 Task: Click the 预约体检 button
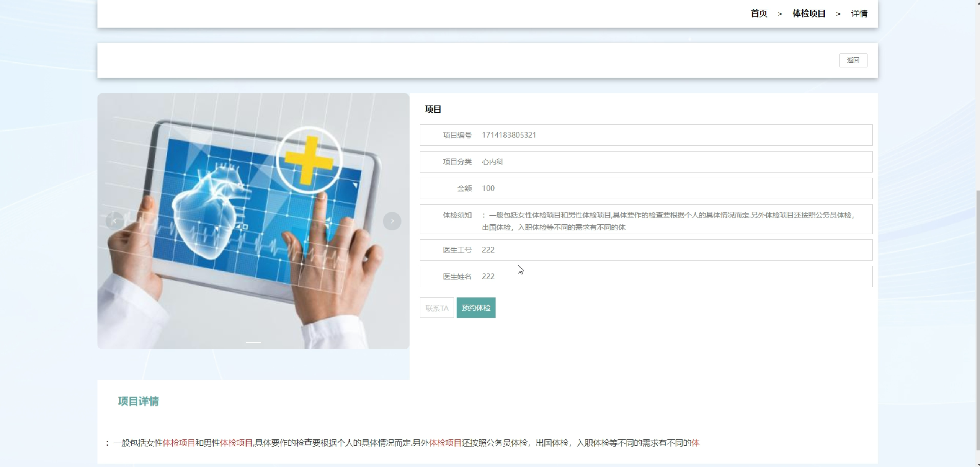(476, 308)
